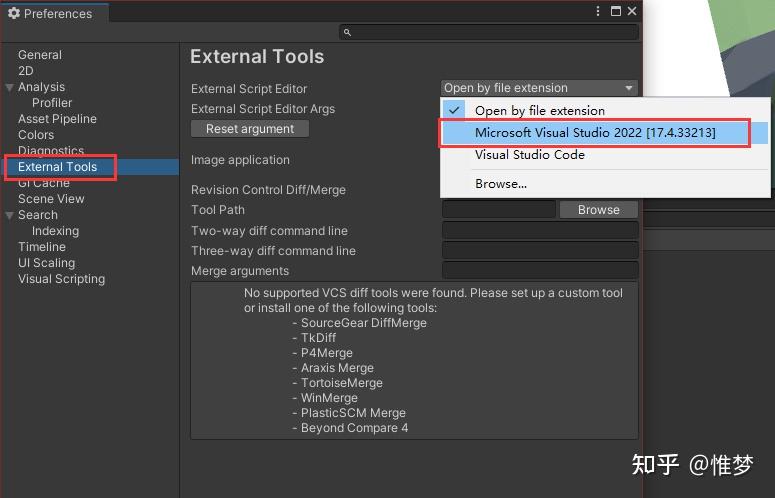
Task: Click the checkmark beside Open by file extension
Action: 454,110
